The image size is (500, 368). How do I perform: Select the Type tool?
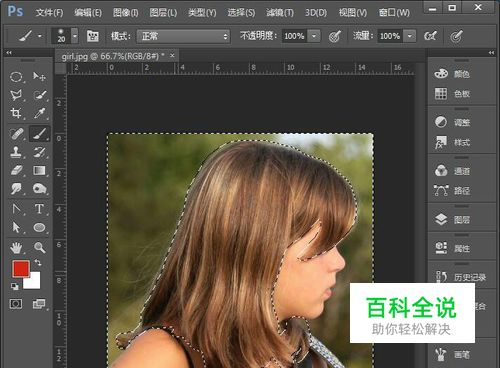tap(40, 209)
